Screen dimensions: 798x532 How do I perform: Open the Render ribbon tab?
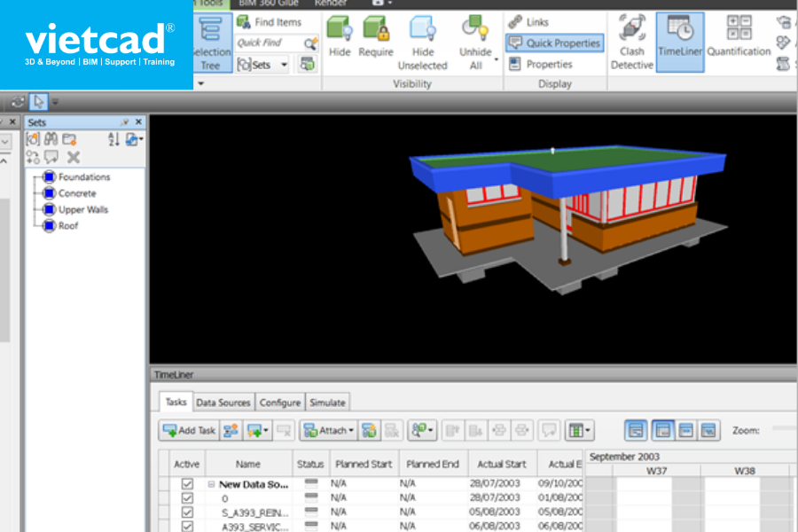point(331,4)
